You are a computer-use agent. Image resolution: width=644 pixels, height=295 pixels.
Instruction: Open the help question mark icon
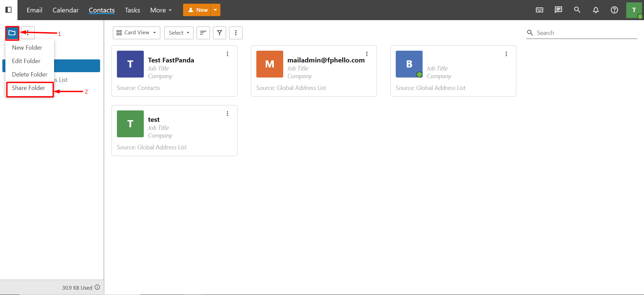tap(614, 10)
